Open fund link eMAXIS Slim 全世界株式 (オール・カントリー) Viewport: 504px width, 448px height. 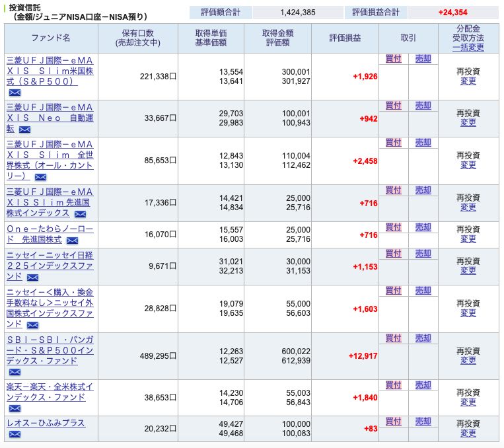click(50, 160)
